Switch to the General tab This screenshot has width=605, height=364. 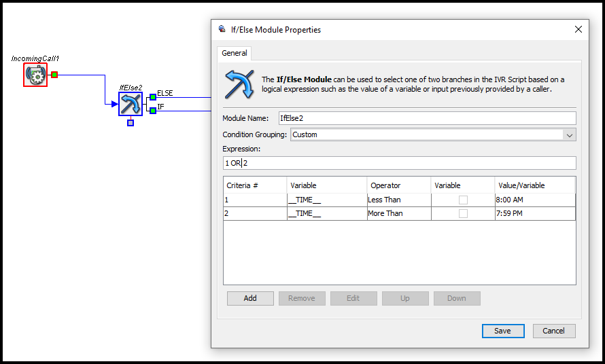coord(235,53)
